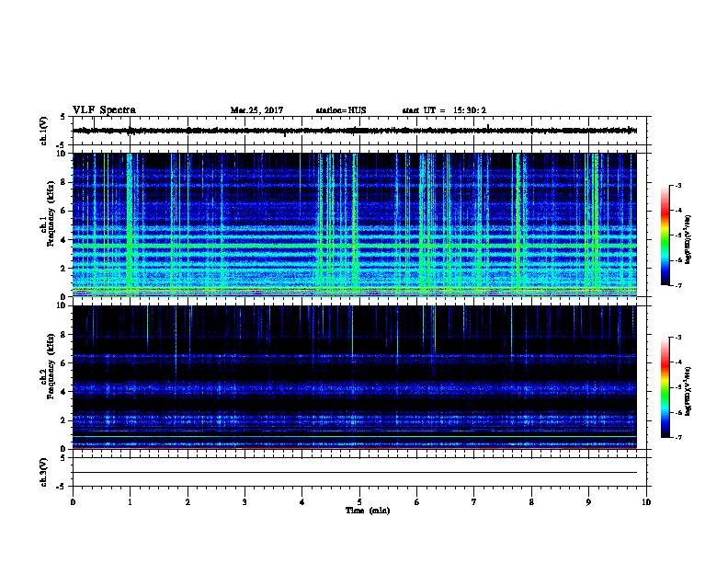
Task: Click the '2' kHz tick of ch.1 spectrogram
Action: [64, 269]
